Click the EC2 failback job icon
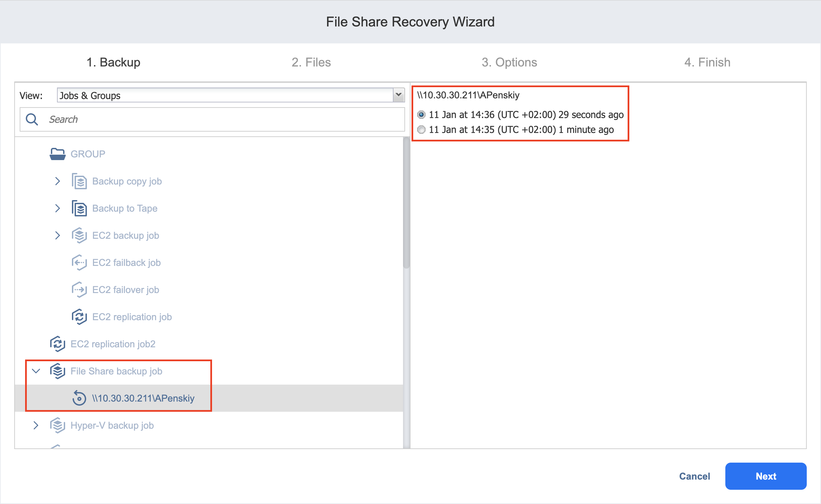Viewport: 821px width, 504px height. pos(79,263)
